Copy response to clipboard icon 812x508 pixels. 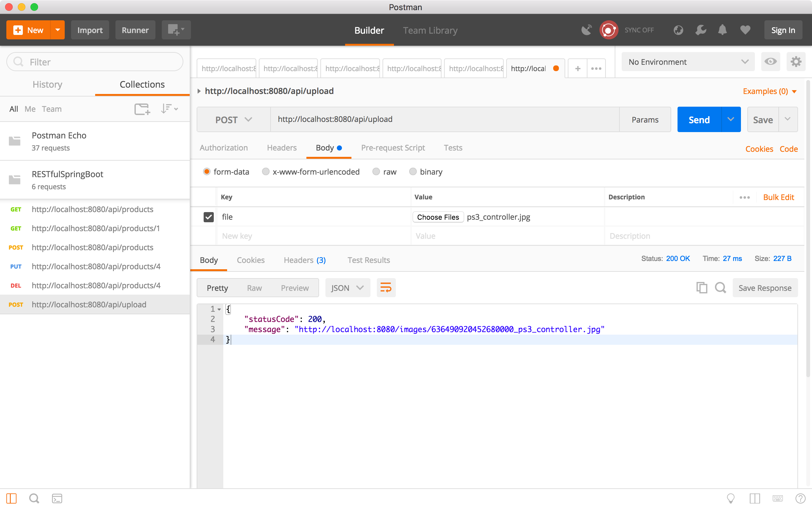[702, 288]
